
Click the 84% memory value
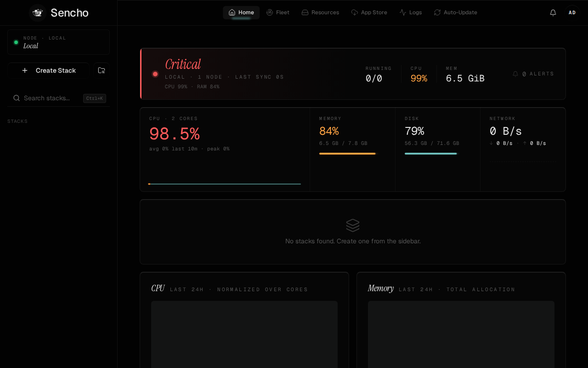pos(329,131)
